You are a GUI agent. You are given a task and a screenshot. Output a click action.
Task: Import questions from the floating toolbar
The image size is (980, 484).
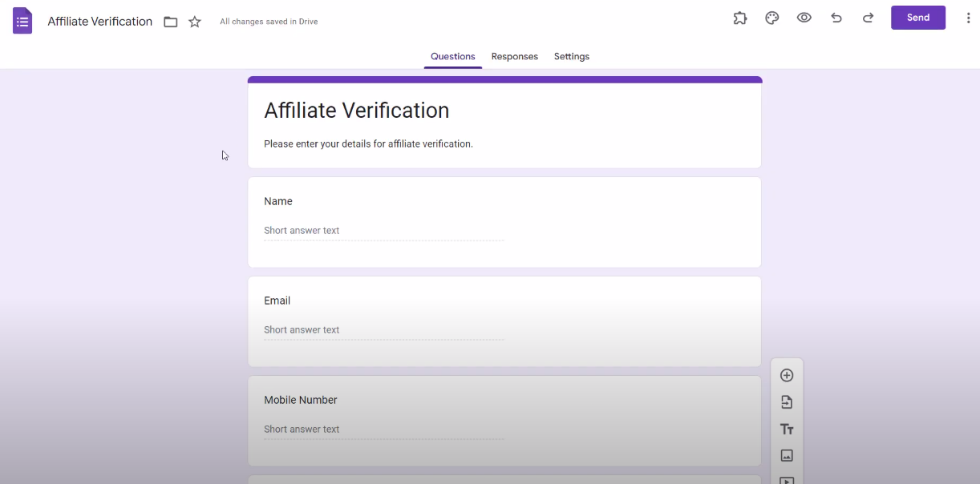pos(787,402)
